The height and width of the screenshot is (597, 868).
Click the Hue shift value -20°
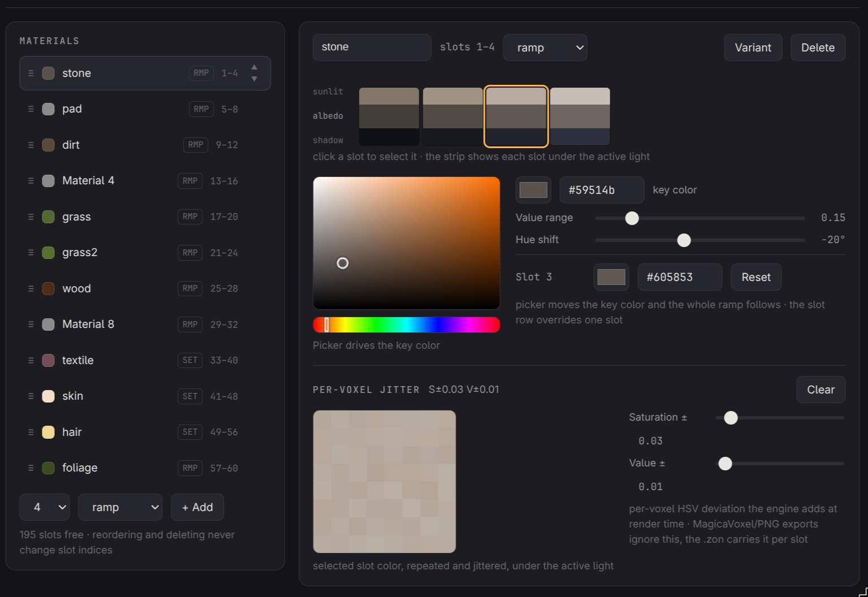pyautogui.click(x=833, y=240)
